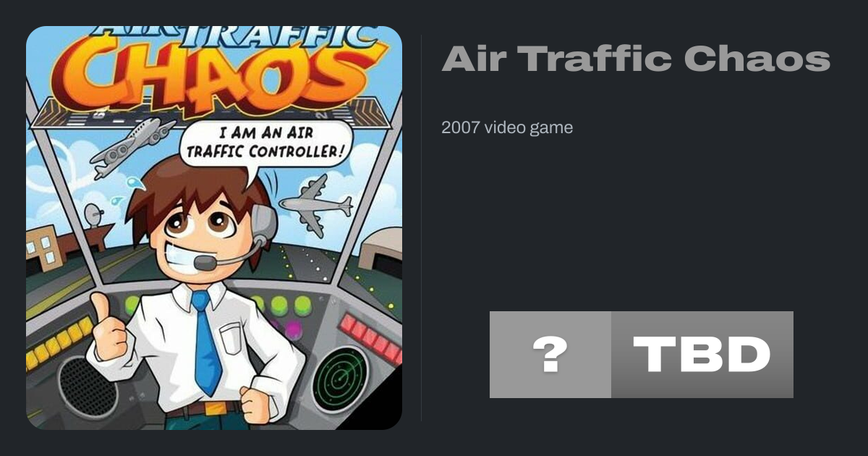Click the satellite dish on building
The width and height of the screenshot is (868, 456).
[94, 214]
